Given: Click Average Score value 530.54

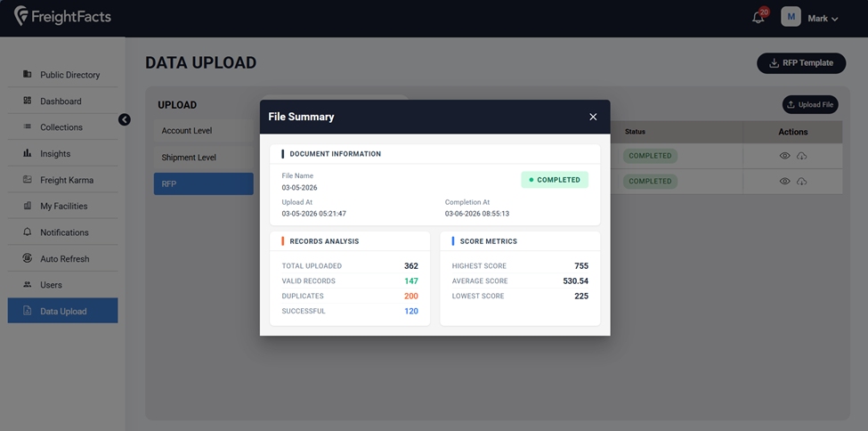Looking at the screenshot, I should [576, 281].
